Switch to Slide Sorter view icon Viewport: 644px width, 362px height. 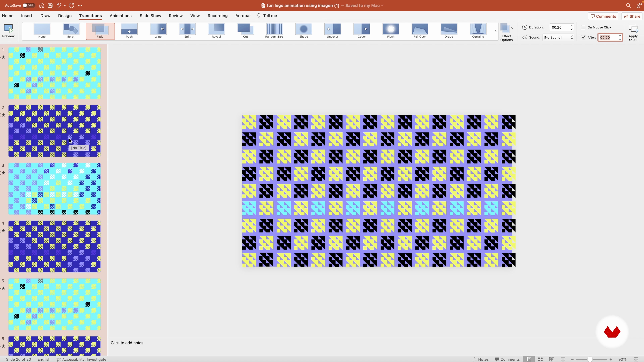pyautogui.click(x=540, y=359)
